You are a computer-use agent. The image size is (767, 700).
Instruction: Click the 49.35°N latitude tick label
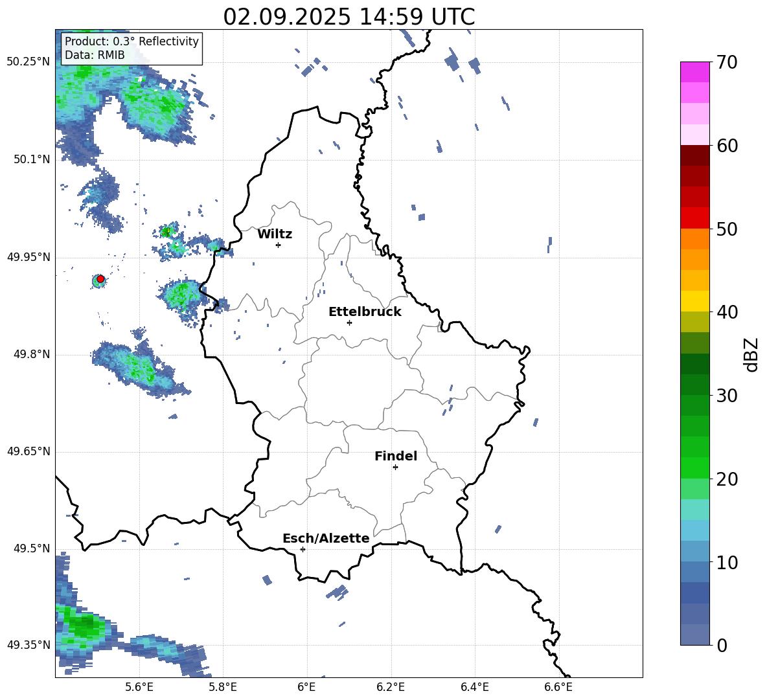point(29,645)
